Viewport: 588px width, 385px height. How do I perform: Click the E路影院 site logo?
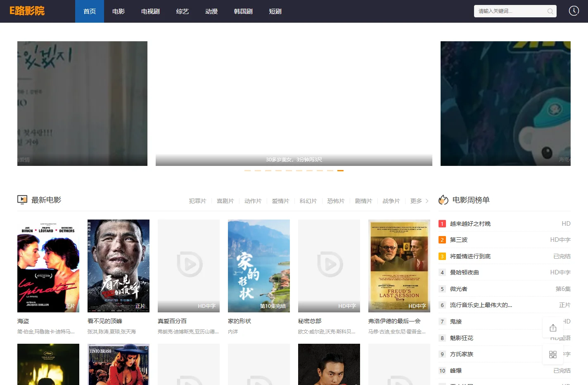(x=27, y=11)
